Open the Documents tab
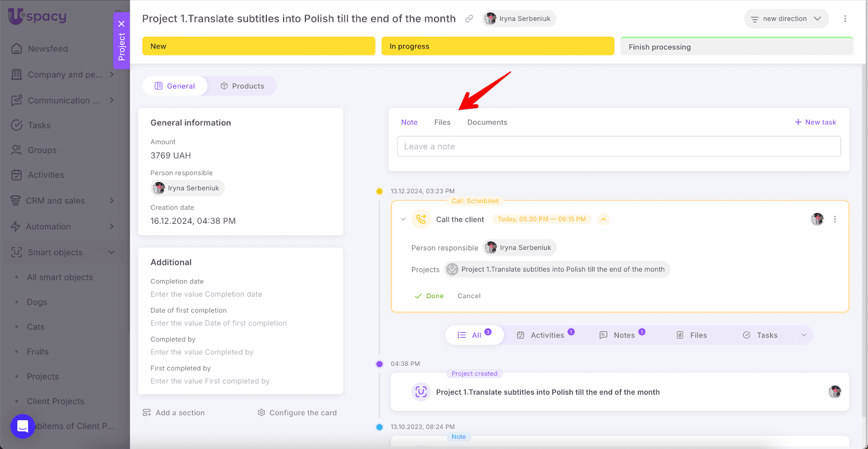The width and height of the screenshot is (868, 449). tap(487, 122)
